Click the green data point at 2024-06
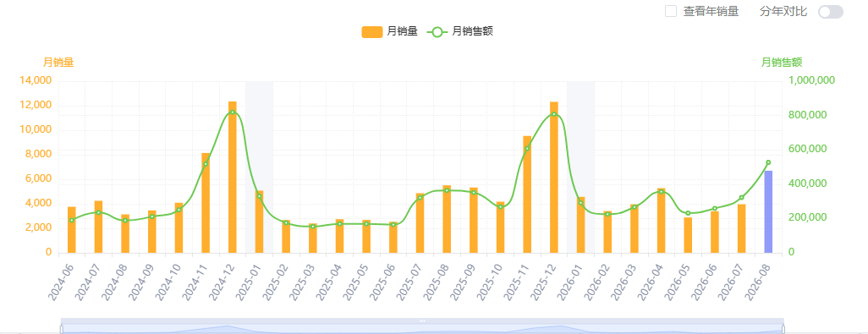This screenshot has height=334, width=868. point(71,220)
